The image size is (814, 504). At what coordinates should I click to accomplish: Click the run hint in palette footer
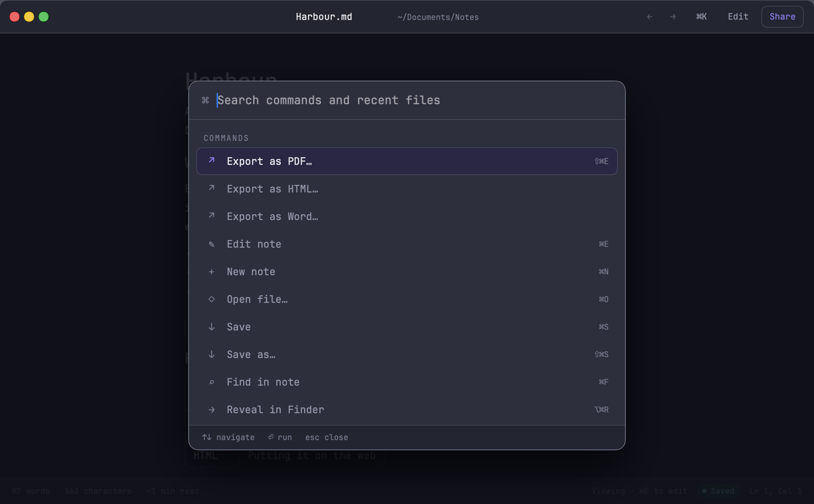(280, 437)
